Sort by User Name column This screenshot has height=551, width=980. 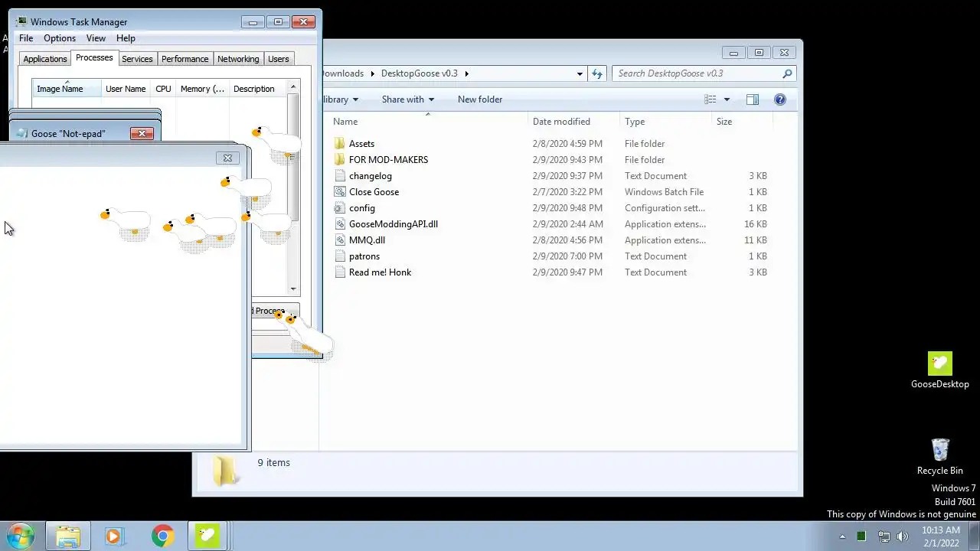[126, 89]
